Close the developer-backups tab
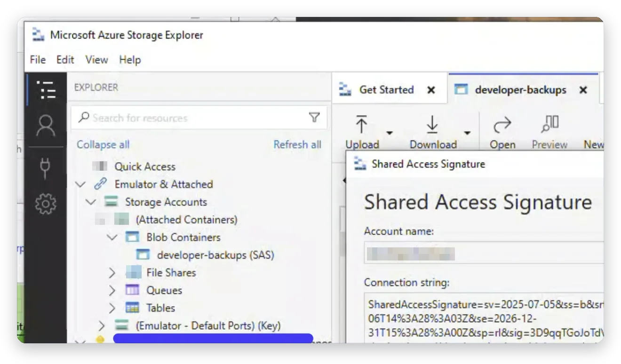This screenshot has width=621, height=364. tap(583, 90)
